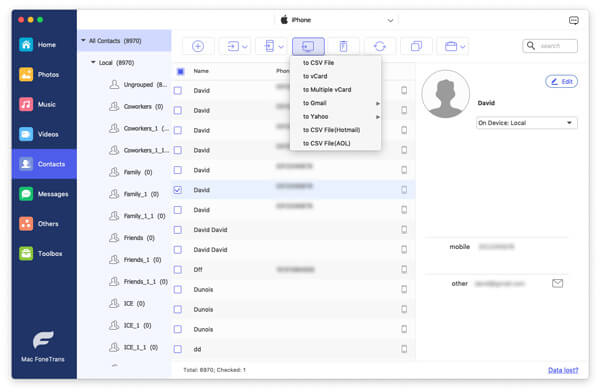Screen dimensions: 600x392
Task: Open the On Device: Local dropdown
Action: click(x=527, y=123)
